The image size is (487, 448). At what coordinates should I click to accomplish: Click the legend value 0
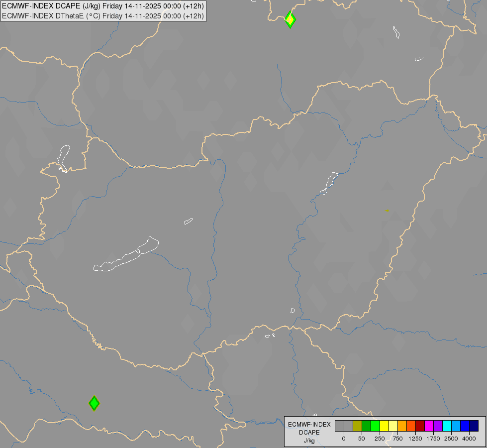344,439
